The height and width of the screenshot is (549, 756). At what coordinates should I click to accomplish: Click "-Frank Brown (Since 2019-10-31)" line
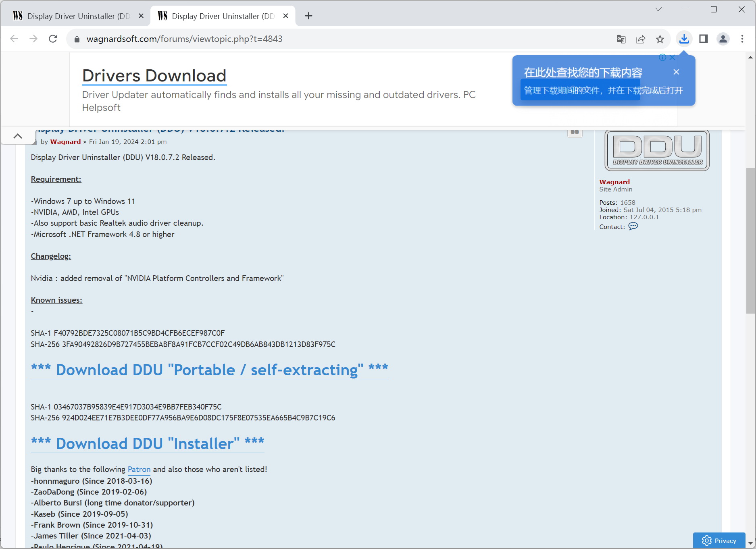coord(92,525)
